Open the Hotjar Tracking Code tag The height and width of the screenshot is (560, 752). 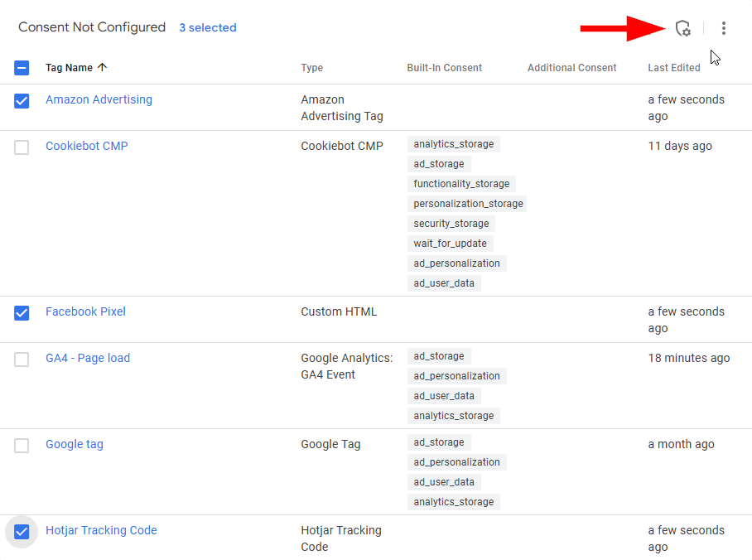click(101, 530)
